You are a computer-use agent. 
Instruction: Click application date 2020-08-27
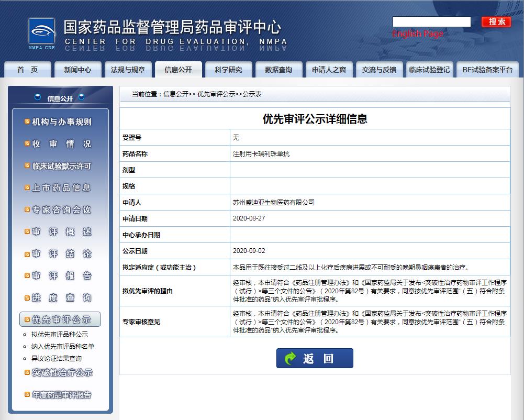249,218
